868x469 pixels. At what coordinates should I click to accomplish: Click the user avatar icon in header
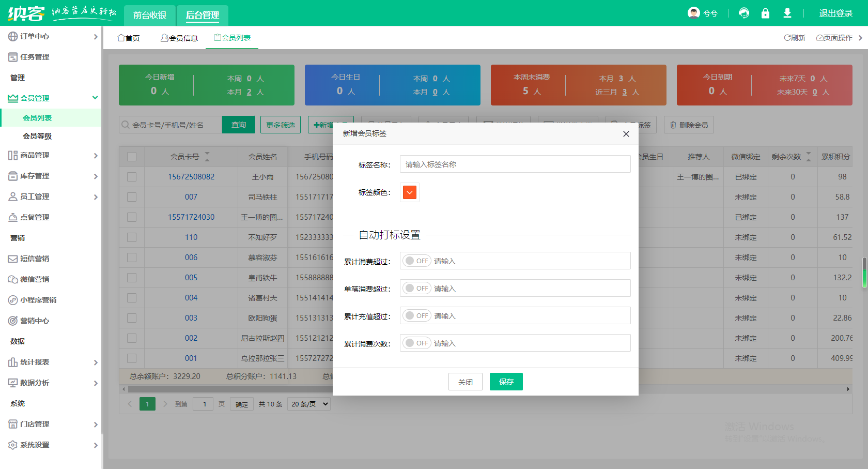(694, 13)
